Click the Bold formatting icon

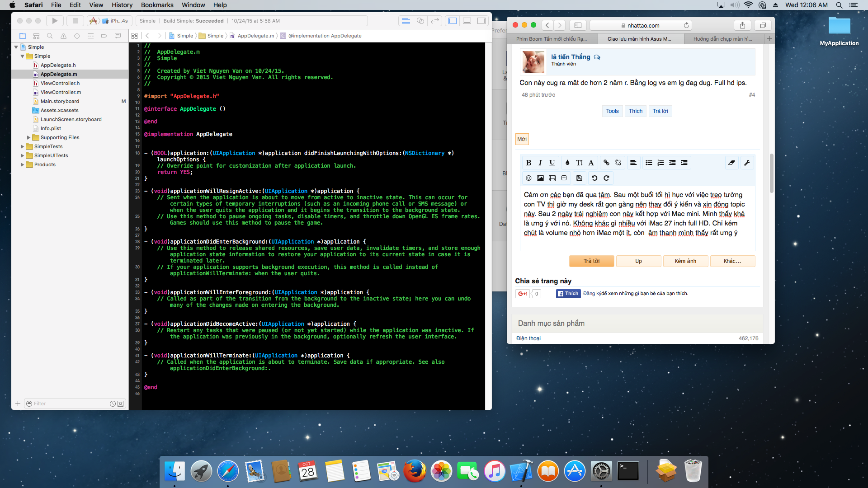point(528,163)
